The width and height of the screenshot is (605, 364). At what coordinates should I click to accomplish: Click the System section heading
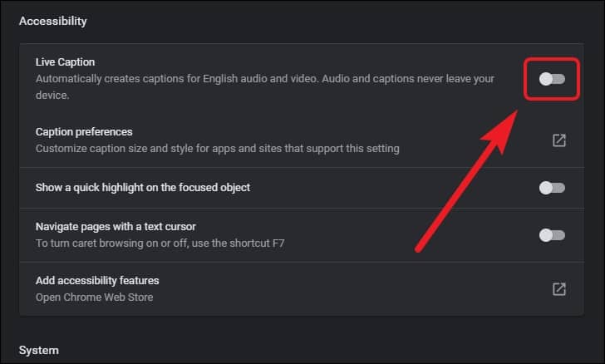click(39, 350)
